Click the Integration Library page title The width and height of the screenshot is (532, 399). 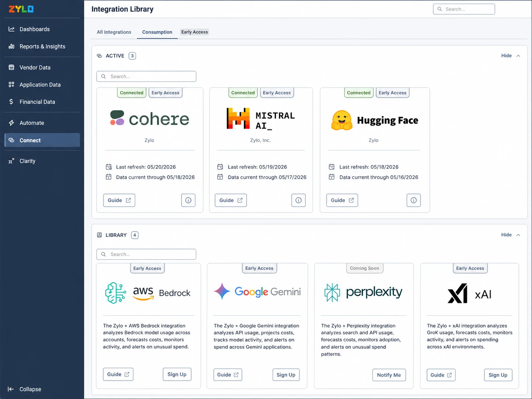coord(122,9)
